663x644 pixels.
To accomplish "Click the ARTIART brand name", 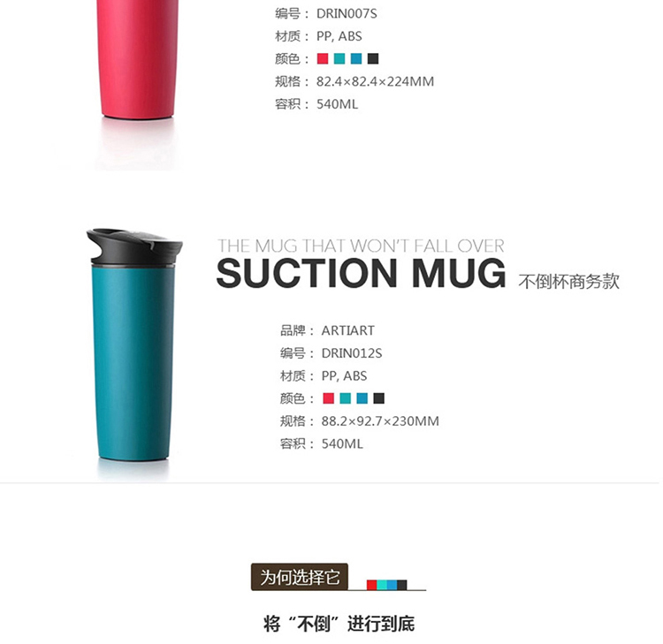I will click(x=348, y=330).
